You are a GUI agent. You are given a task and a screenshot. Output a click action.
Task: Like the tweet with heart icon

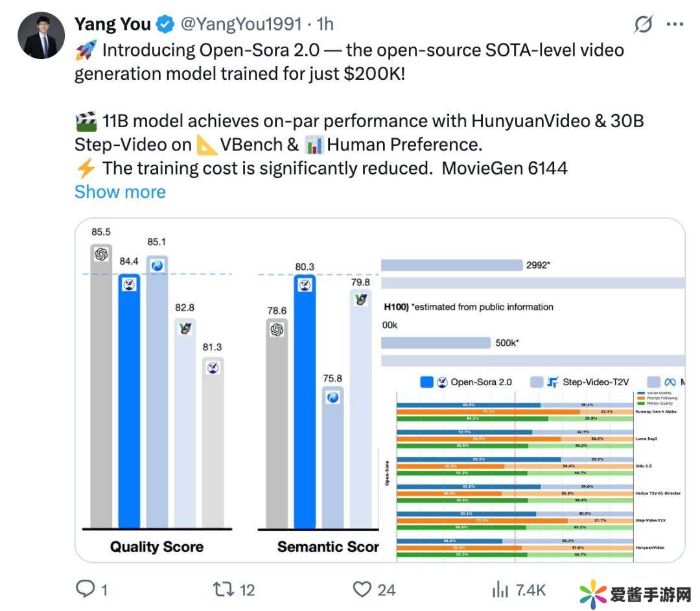click(362, 589)
